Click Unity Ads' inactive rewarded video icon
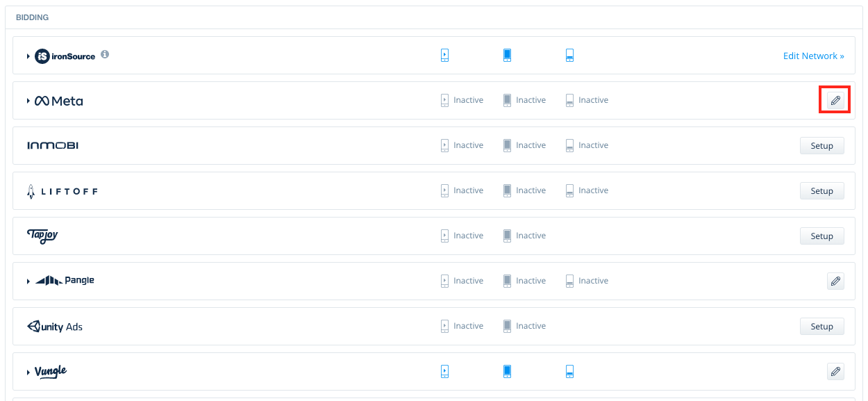The width and height of the screenshot is (868, 401). [x=444, y=325]
